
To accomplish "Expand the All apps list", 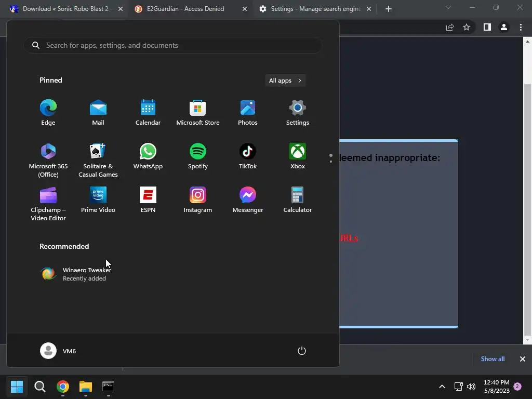I will (285, 81).
